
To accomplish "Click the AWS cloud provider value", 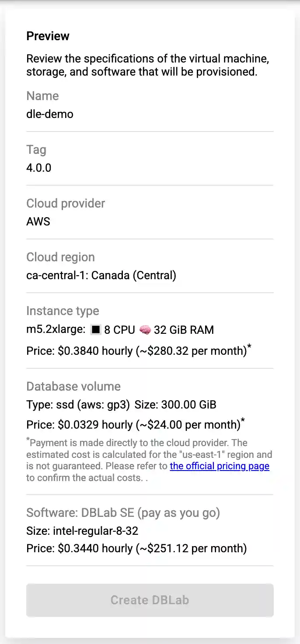I will point(38,222).
